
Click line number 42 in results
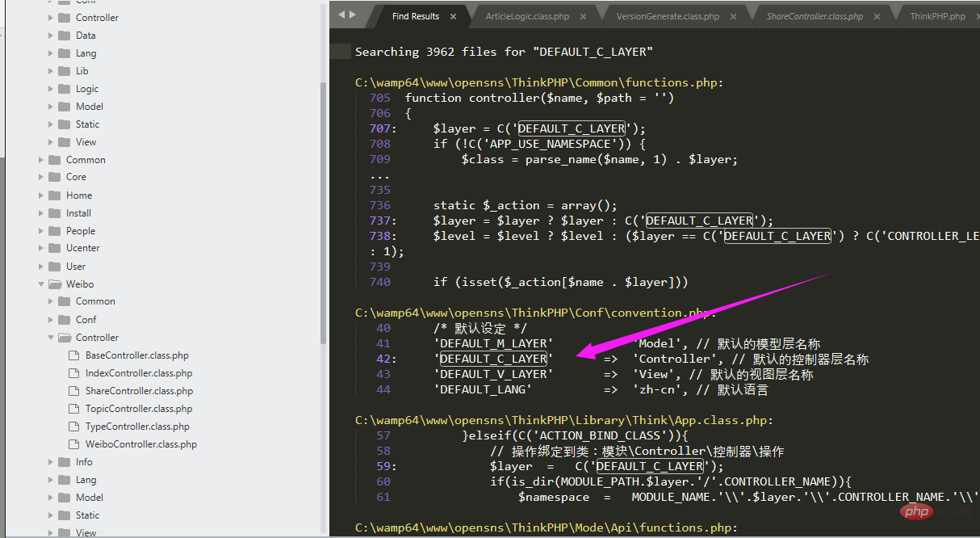click(385, 359)
